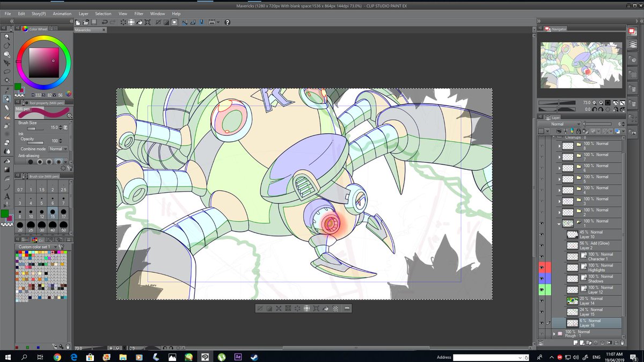Collapse the expanded layer folder 1

[x=559, y=224]
